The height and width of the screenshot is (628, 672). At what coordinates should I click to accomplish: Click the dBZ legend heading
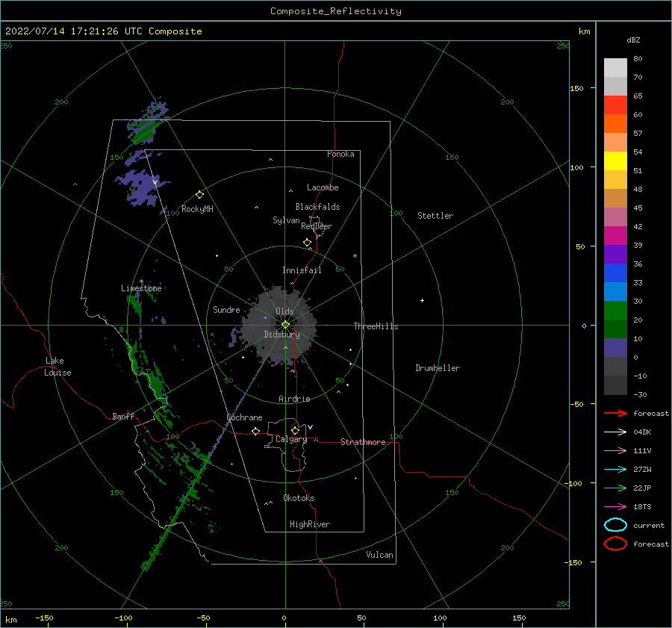633,40
